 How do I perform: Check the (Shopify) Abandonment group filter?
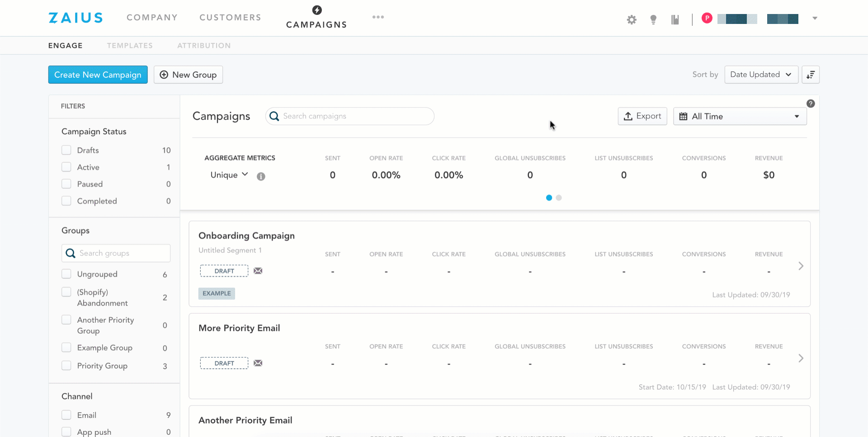pyautogui.click(x=66, y=292)
